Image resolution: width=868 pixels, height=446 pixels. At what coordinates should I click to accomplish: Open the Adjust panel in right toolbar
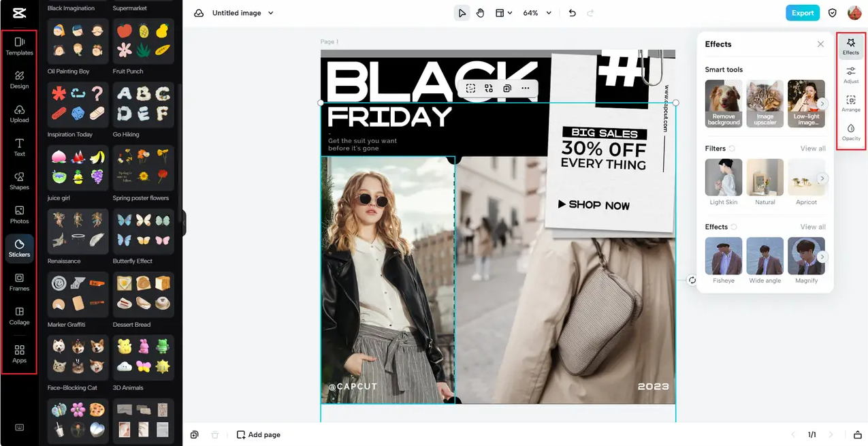[851, 75]
